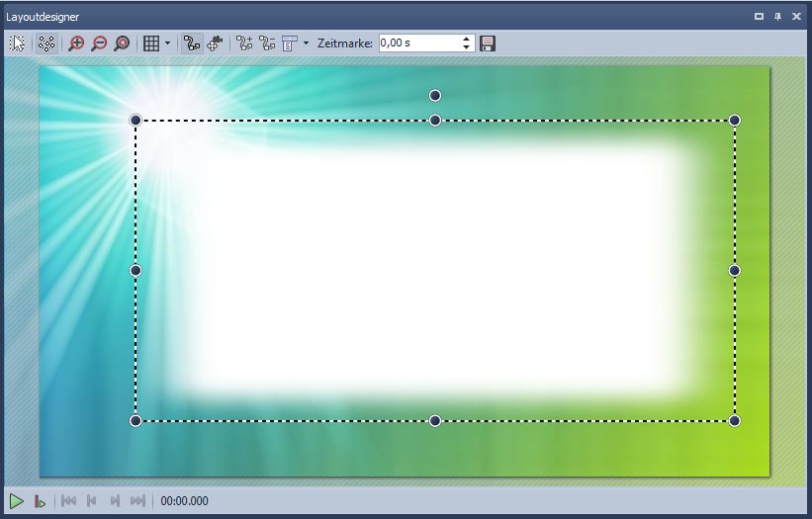This screenshot has height=519, width=812.
Task: Close the Layoutdesigner panel
Action: click(796, 17)
